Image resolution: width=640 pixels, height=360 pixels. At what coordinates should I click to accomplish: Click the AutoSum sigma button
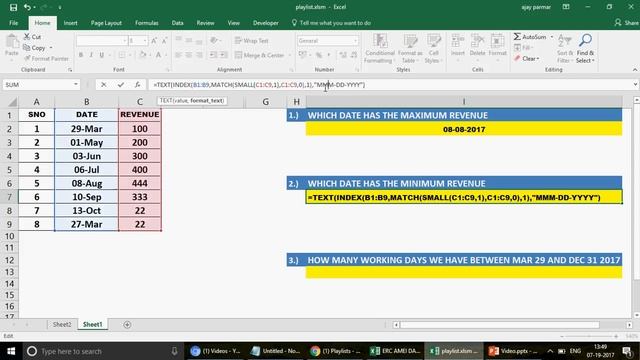pos(530,37)
